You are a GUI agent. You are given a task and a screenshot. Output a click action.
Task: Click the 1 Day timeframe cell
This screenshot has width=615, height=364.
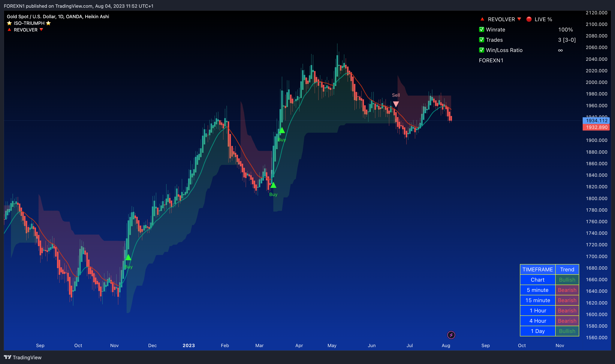click(x=538, y=331)
